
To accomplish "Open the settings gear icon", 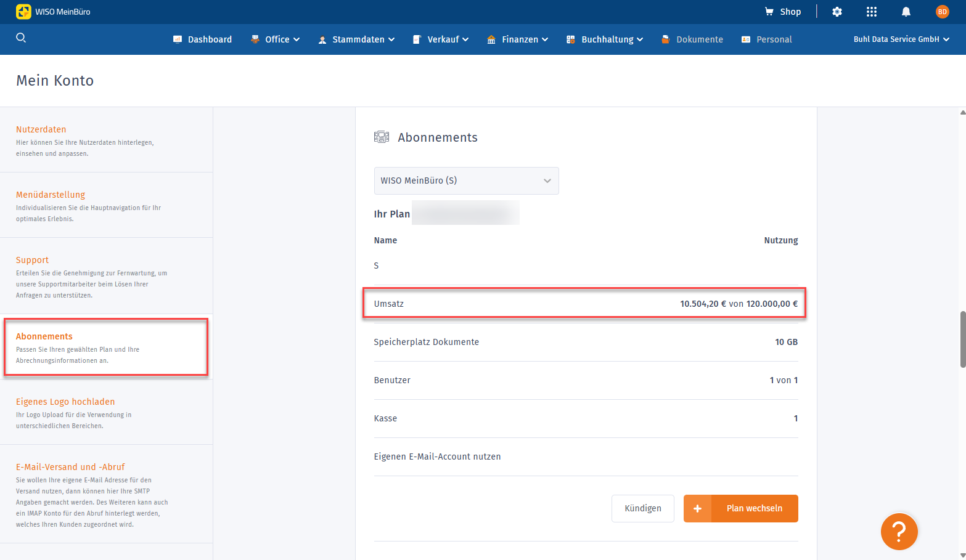I will pos(837,12).
